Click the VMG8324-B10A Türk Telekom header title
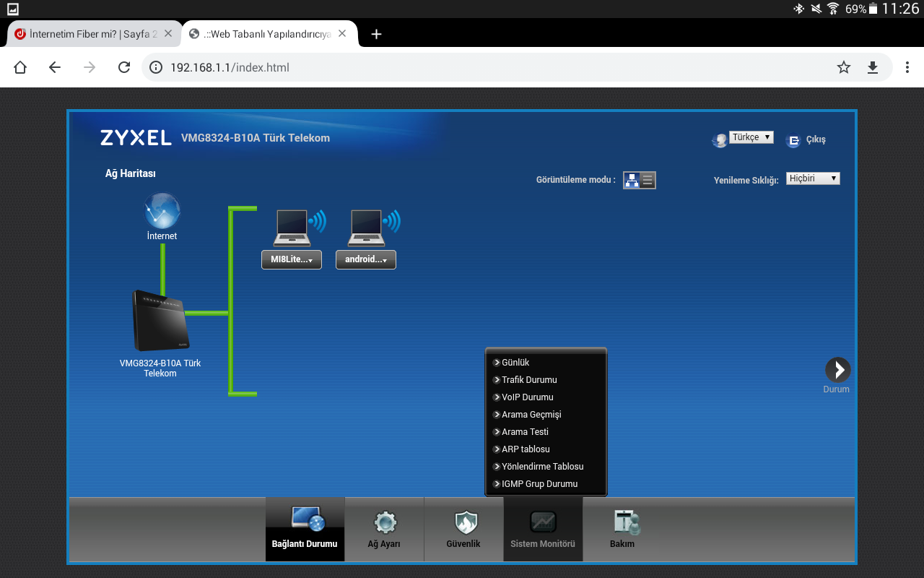The image size is (924, 578). point(256,138)
